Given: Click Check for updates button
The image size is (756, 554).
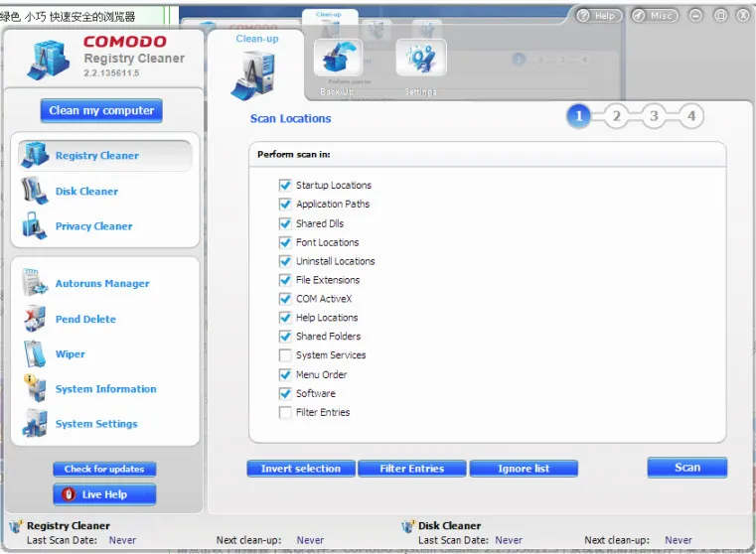Looking at the screenshot, I should tap(104, 469).
